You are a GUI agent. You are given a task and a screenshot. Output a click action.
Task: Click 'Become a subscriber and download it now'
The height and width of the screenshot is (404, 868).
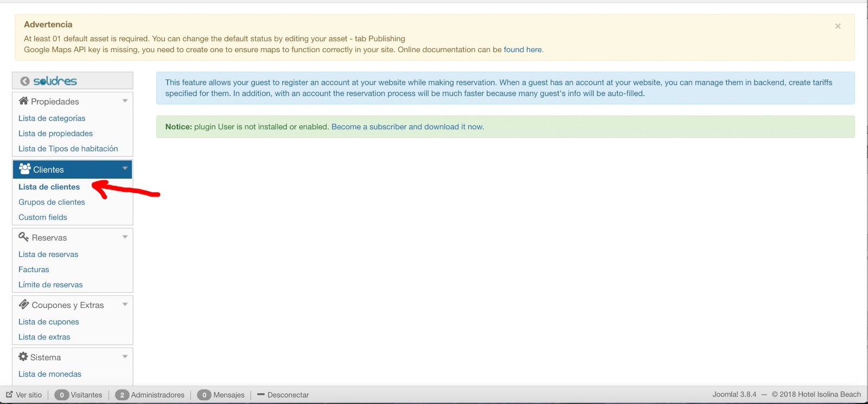(x=407, y=127)
